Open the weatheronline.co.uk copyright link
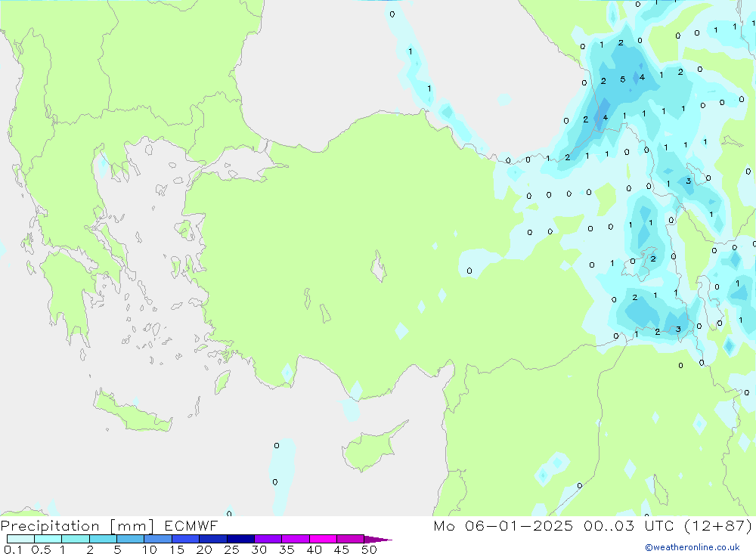756x554 pixels. coord(692,547)
